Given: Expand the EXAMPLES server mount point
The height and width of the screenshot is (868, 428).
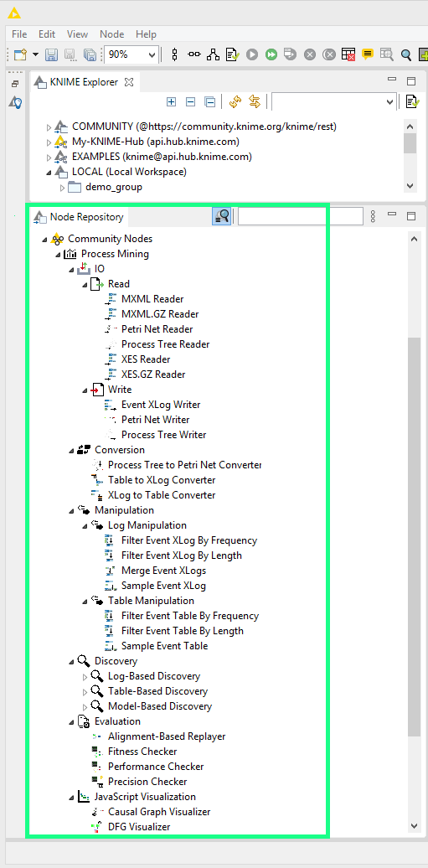Looking at the screenshot, I should click(x=49, y=158).
